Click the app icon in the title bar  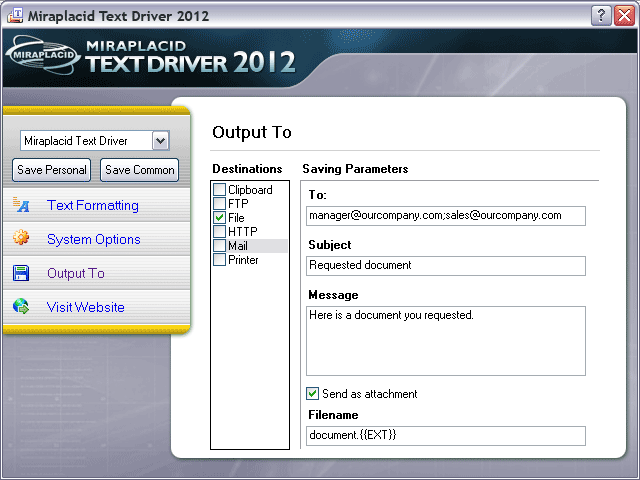[x=15, y=16]
